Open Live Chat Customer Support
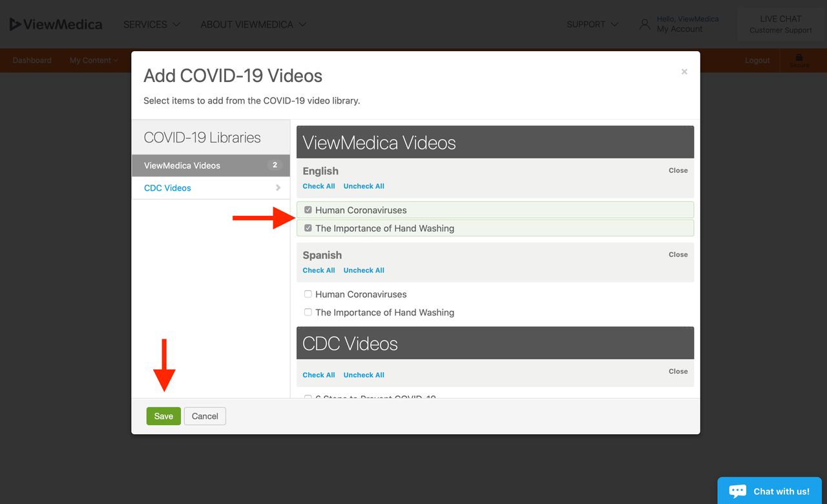 [780, 25]
